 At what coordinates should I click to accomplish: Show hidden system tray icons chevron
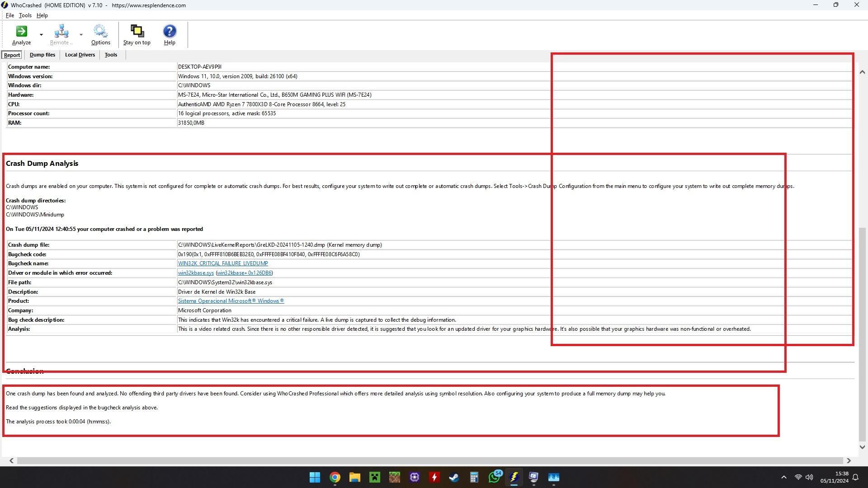tap(784, 477)
